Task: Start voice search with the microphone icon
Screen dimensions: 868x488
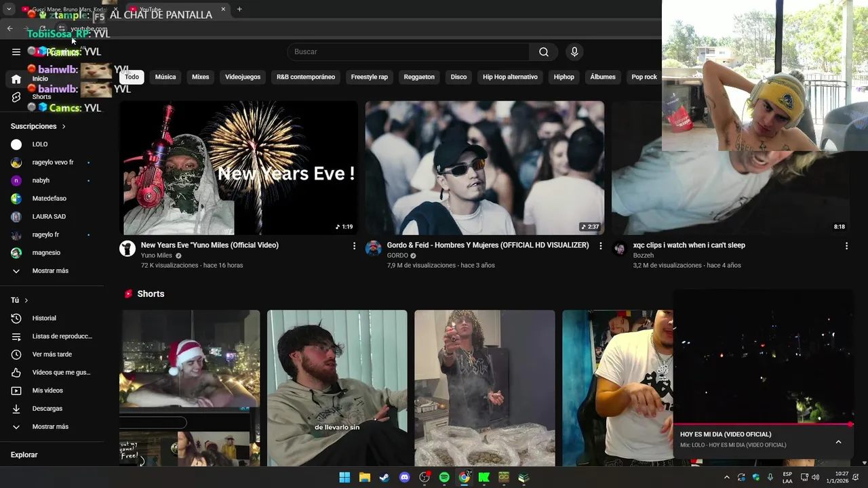Action: tap(574, 52)
